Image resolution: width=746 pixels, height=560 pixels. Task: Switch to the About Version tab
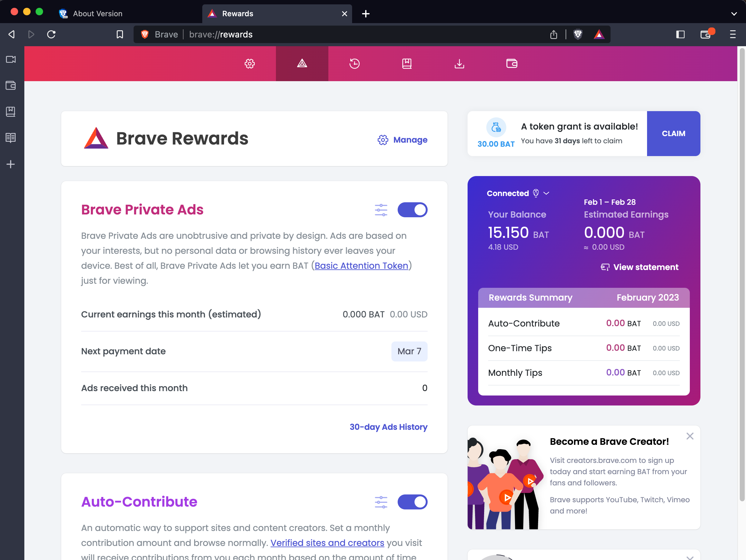pyautogui.click(x=97, y=13)
